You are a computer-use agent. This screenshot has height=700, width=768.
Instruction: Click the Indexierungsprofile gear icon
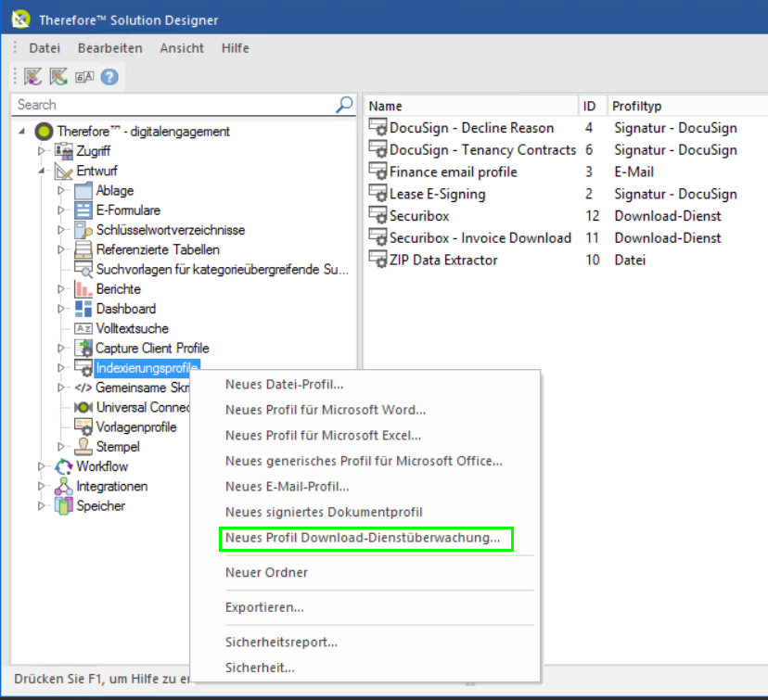click(x=83, y=368)
